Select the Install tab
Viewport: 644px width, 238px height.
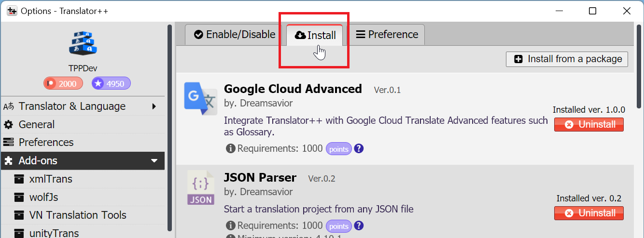pyautogui.click(x=315, y=35)
